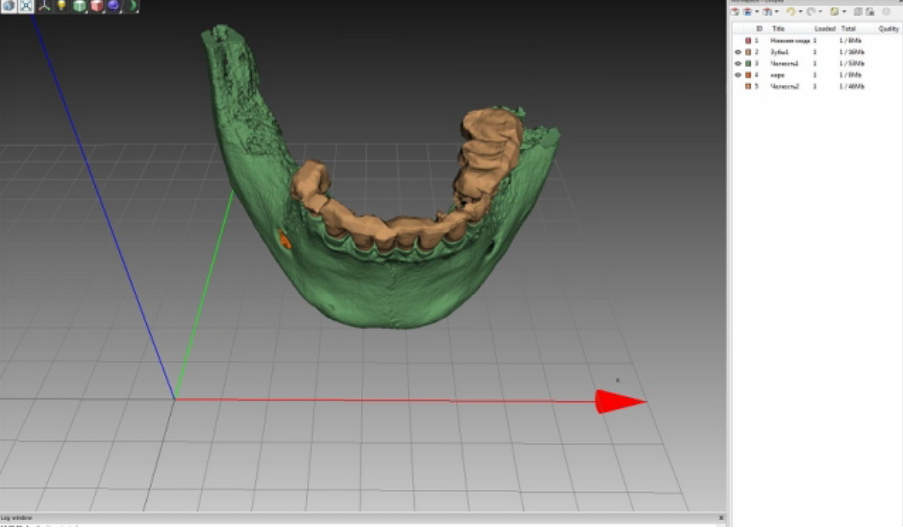Show Челюсть2 by clicking its visibility cell
The height and width of the screenshot is (529, 903).
[x=738, y=86]
